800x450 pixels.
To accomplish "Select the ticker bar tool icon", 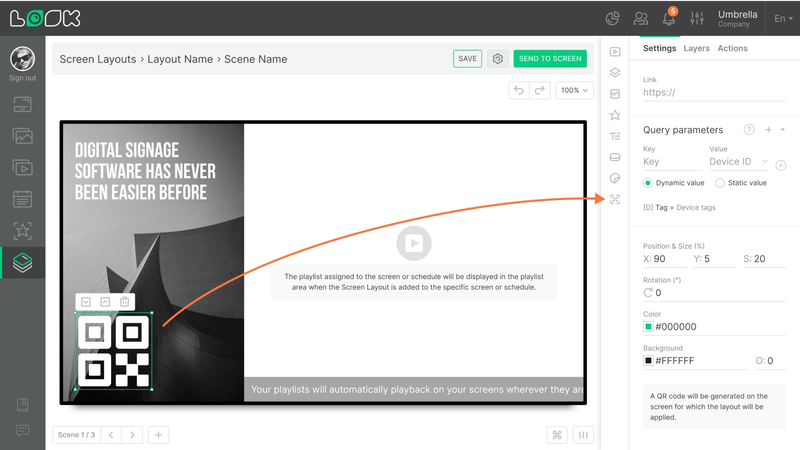I will pos(615,157).
